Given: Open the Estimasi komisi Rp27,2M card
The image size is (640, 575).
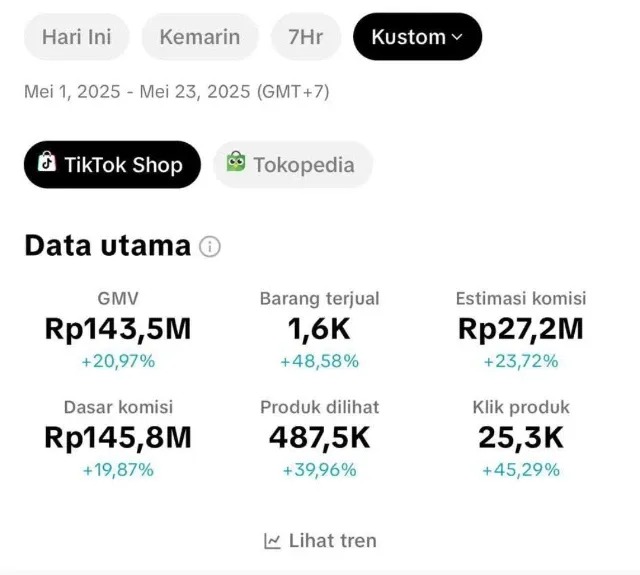Looking at the screenshot, I should coord(520,329).
